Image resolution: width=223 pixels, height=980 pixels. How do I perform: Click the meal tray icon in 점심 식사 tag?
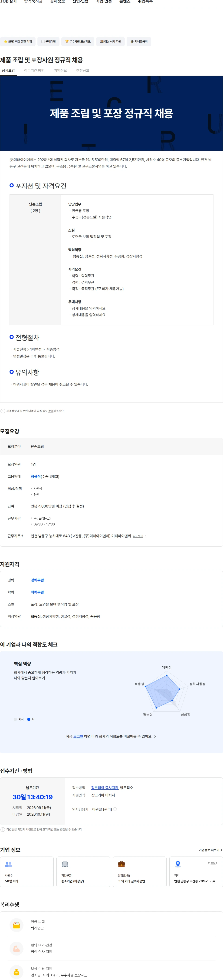point(102,41)
